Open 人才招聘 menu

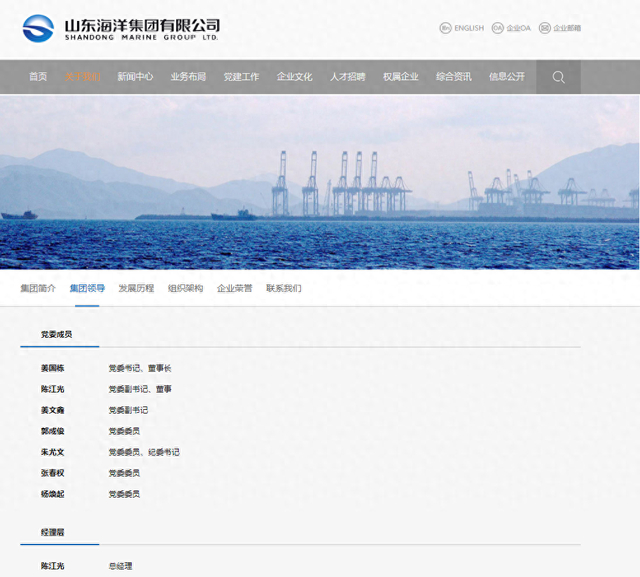coord(347,77)
